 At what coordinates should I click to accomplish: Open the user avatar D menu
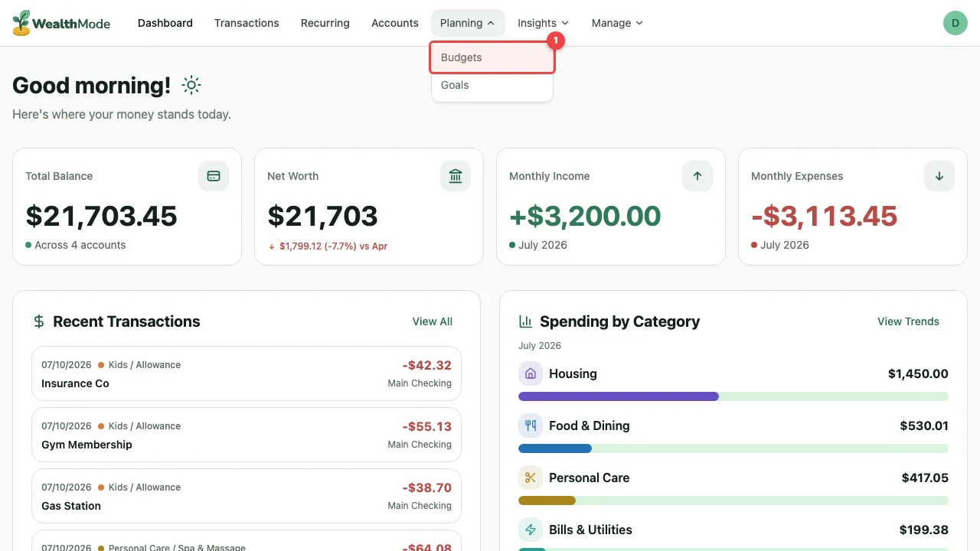click(x=955, y=23)
